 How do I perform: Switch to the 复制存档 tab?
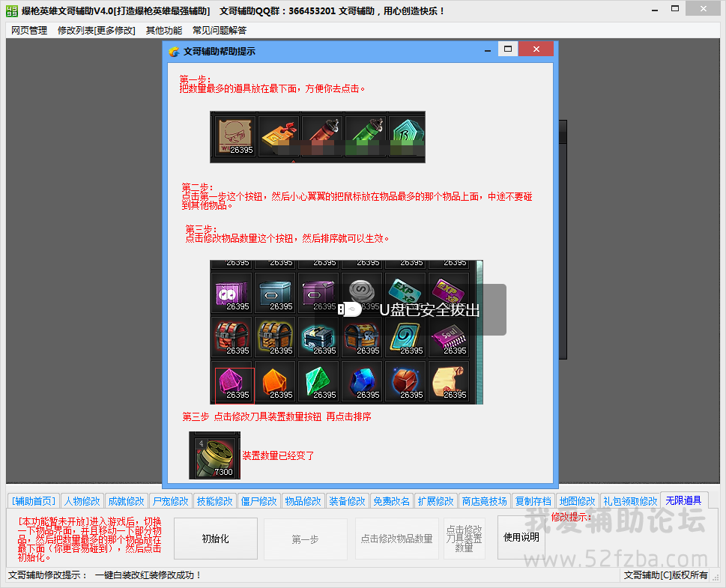(533, 501)
